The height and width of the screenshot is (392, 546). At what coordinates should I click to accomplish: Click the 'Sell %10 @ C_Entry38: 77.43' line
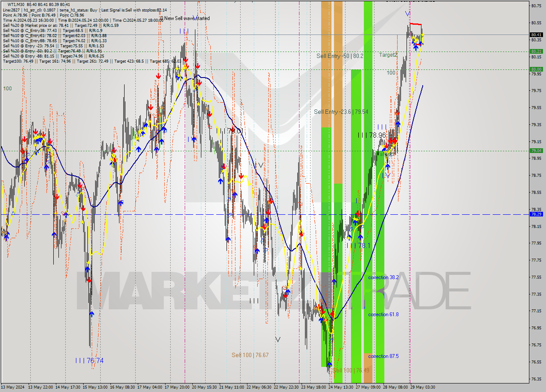tap(52, 30)
